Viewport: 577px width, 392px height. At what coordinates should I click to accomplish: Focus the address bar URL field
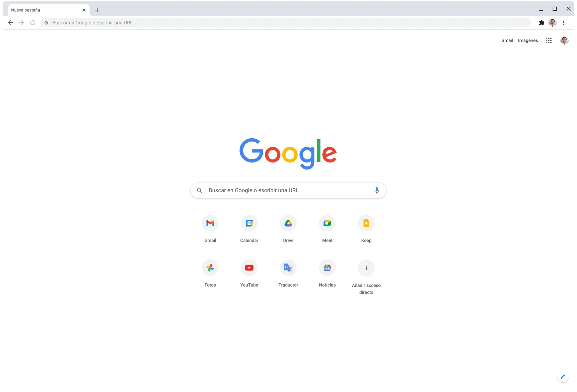coord(286,23)
